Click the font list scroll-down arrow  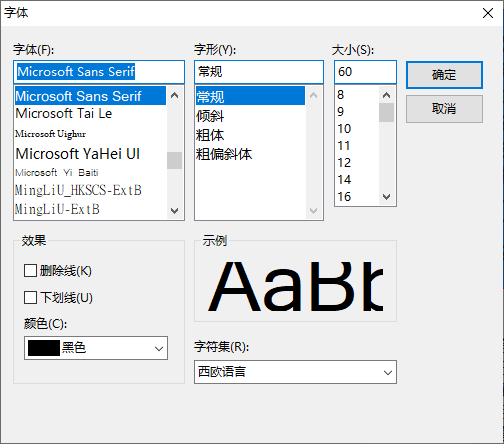174,211
